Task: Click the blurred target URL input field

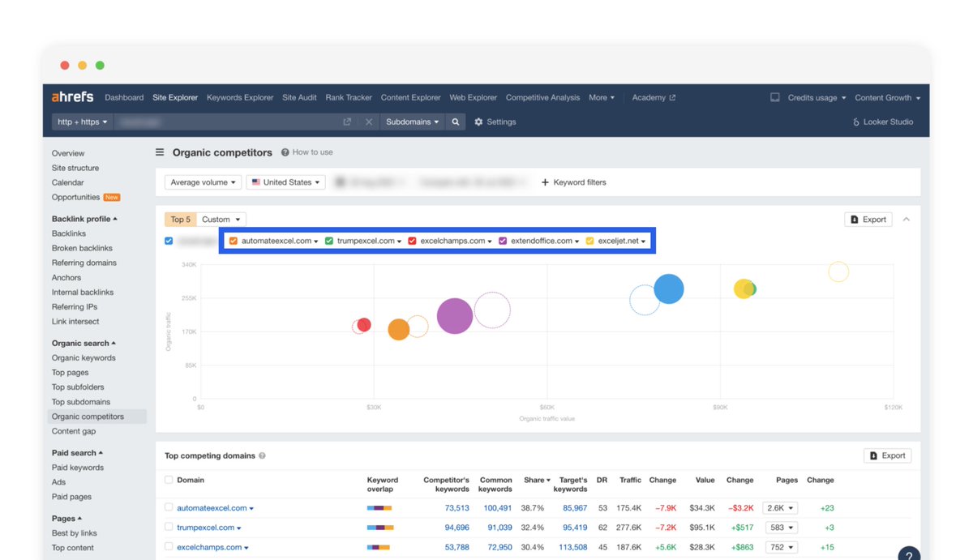Action: (x=227, y=122)
